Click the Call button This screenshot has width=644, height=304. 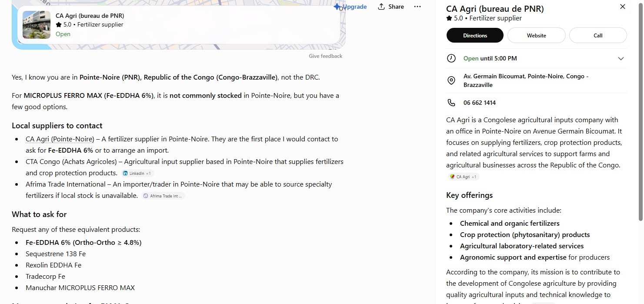click(598, 35)
